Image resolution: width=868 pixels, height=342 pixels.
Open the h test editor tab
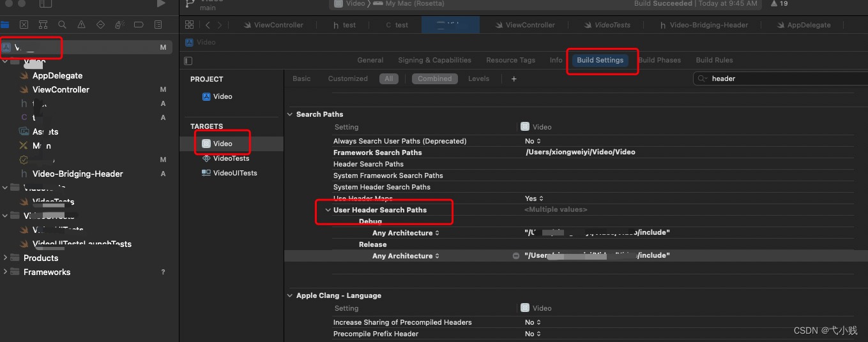[x=345, y=25]
